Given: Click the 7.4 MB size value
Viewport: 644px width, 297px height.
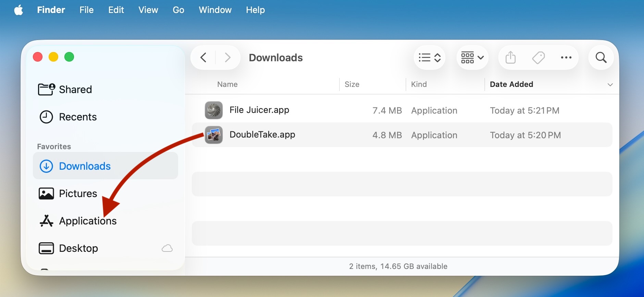Looking at the screenshot, I should coord(387,111).
